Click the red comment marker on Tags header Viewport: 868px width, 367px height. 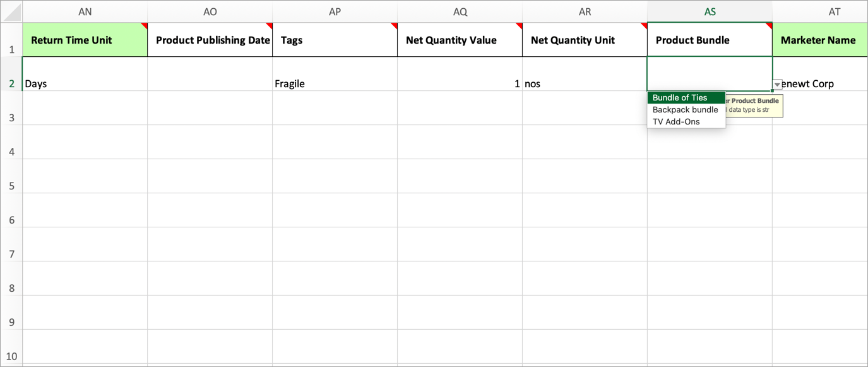(x=395, y=26)
